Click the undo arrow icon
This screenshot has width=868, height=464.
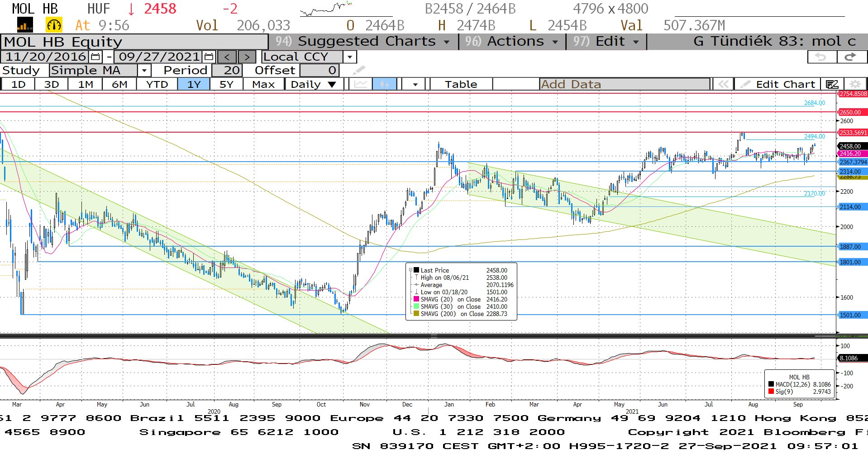click(821, 57)
